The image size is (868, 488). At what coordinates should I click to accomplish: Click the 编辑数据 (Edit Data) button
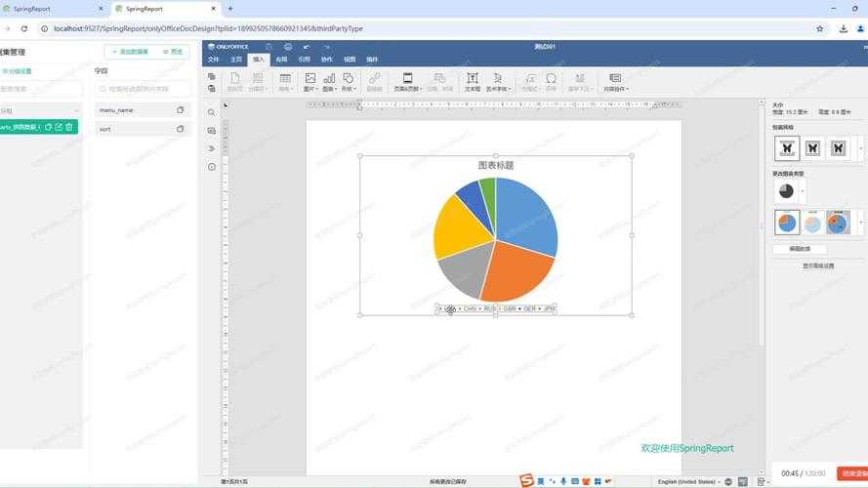pyautogui.click(x=799, y=249)
